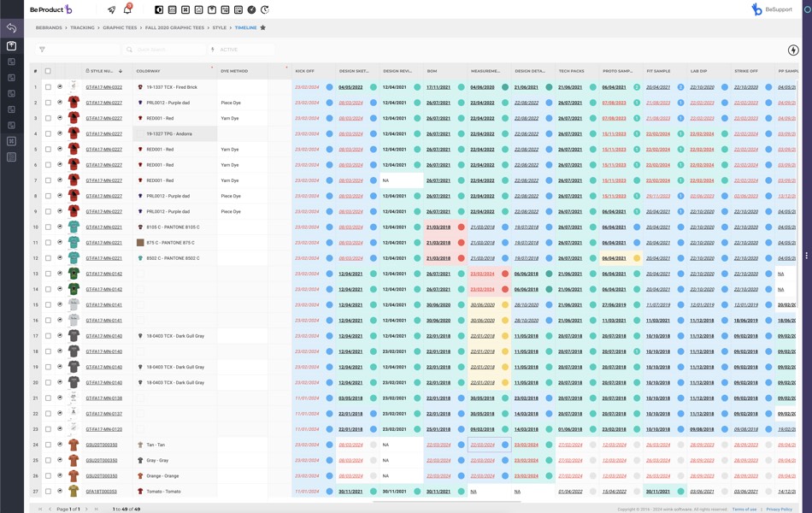Click the search magnifier icon
The image size is (812, 513).
click(129, 50)
